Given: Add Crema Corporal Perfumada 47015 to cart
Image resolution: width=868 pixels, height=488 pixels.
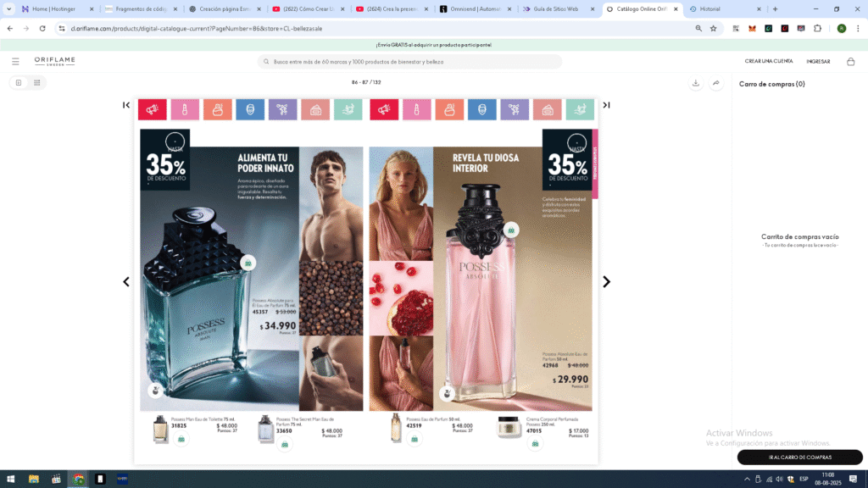Looking at the screenshot, I should click(x=536, y=443).
